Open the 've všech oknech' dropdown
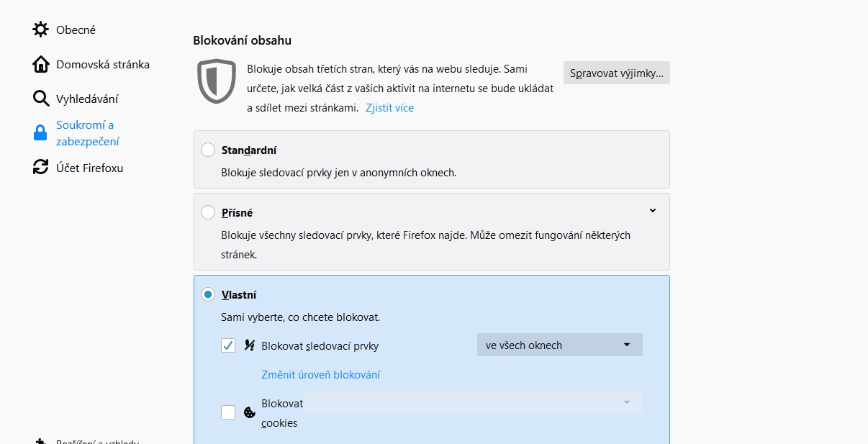Image resolution: width=868 pixels, height=444 pixels. coord(559,345)
